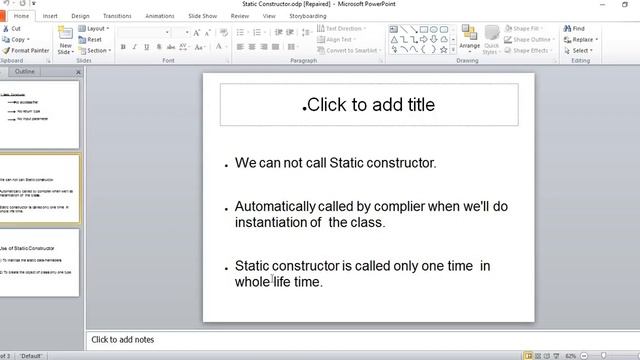Cut the selection with Cut

click(x=11, y=29)
